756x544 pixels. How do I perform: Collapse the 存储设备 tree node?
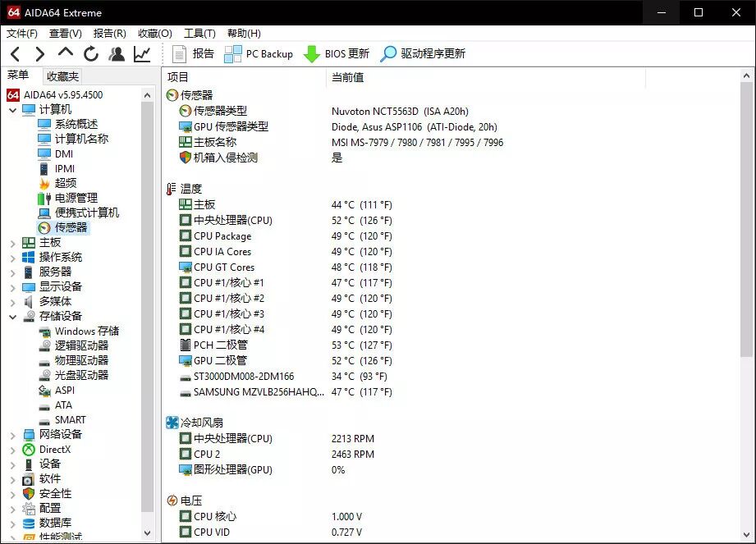click(x=13, y=317)
